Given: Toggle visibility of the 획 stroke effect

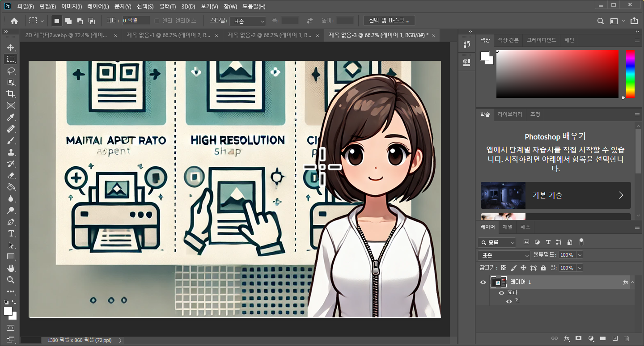Looking at the screenshot, I should pos(509,301).
